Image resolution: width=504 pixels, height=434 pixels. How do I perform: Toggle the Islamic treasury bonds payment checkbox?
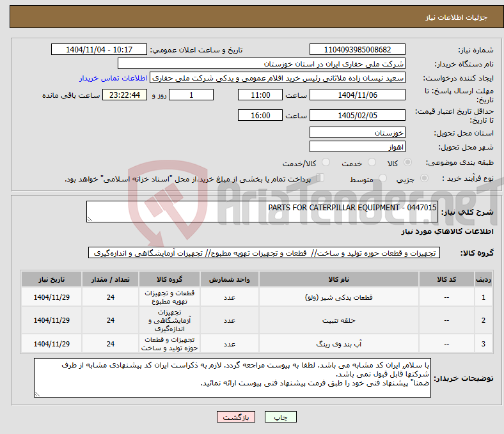[x=320, y=177]
